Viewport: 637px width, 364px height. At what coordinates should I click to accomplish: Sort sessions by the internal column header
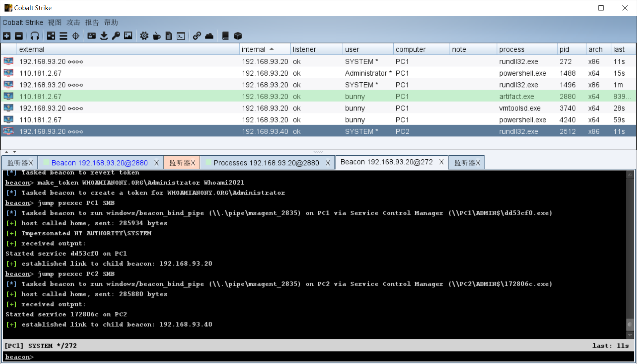coord(265,49)
